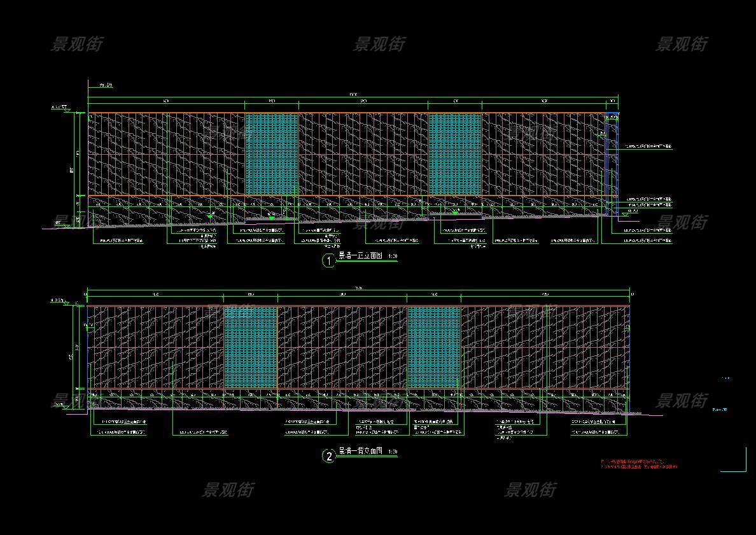
Task: Click top-left elevation level marker of back elevation
Action: (59, 301)
